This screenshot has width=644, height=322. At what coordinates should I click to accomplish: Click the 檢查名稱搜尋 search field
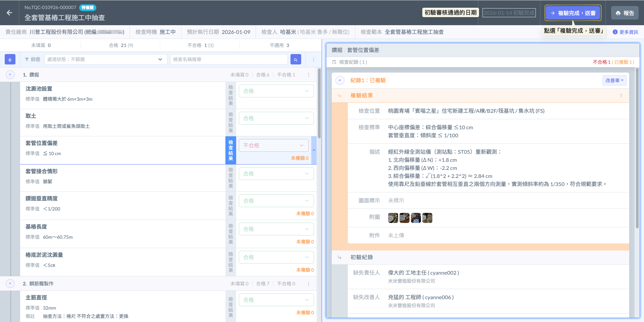[229, 59]
